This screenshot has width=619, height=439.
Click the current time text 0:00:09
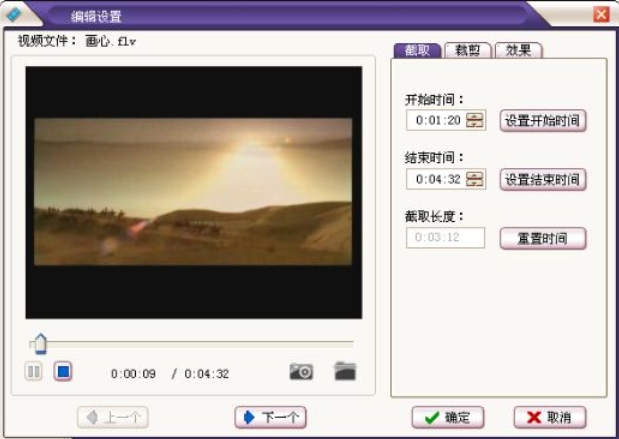coord(133,374)
